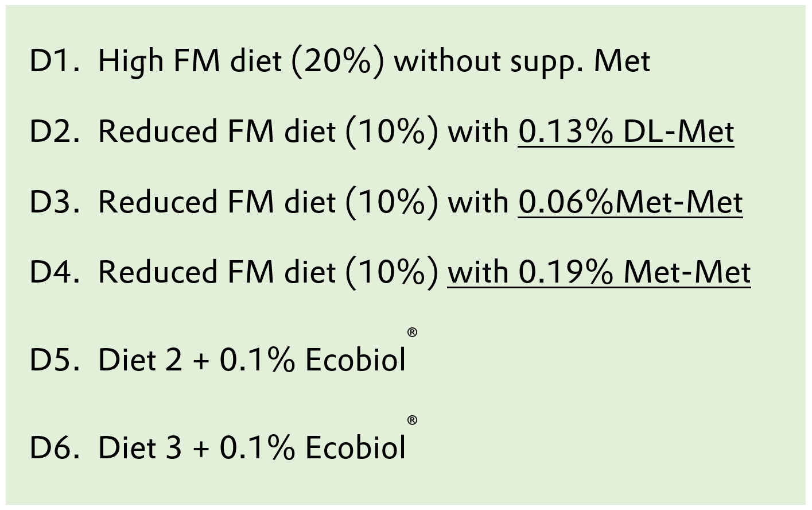Click the registered trademark symbol on the D6 line

(412, 420)
